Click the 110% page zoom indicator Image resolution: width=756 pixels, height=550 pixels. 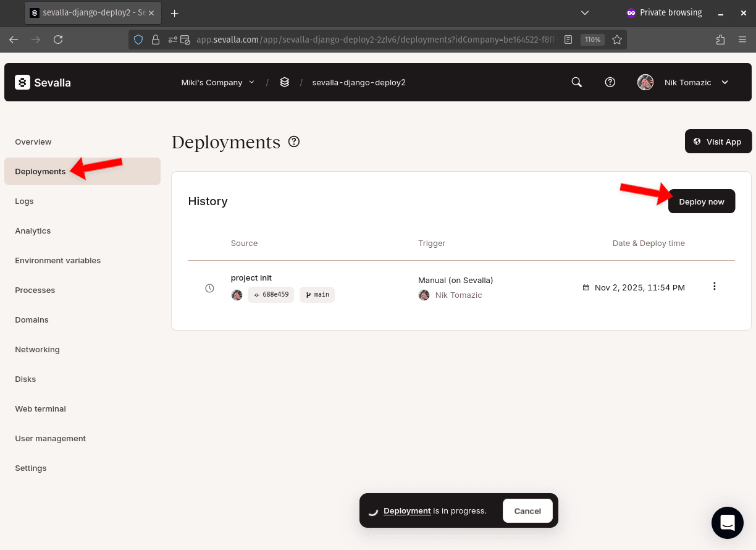click(592, 39)
